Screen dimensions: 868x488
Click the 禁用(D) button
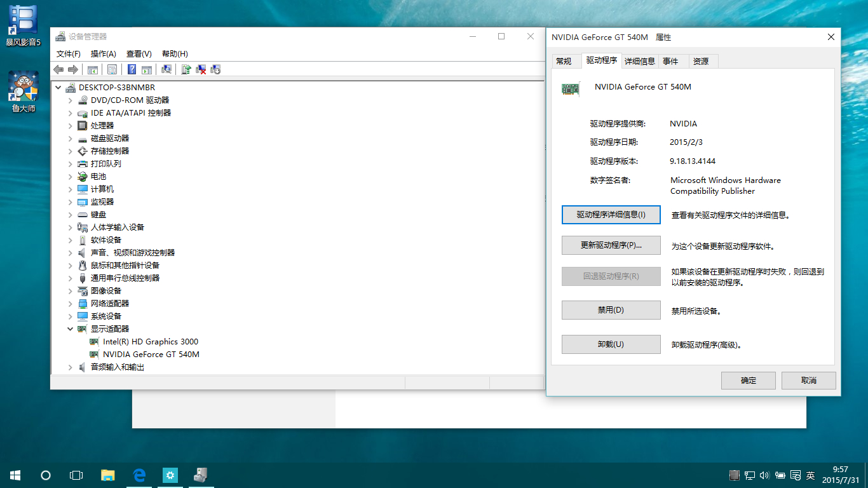611,310
